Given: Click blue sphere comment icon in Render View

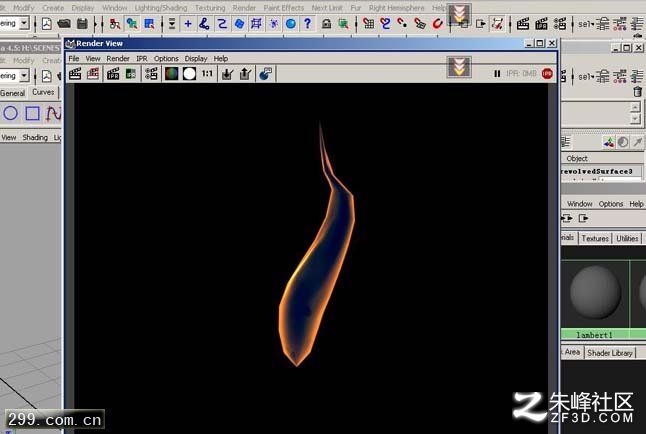Looking at the screenshot, I should click(266, 74).
